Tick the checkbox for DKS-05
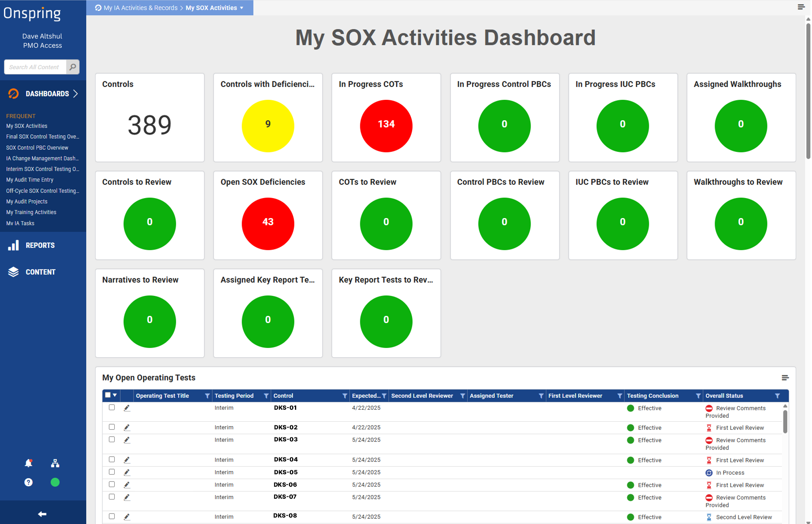The image size is (812, 524). [x=112, y=472]
